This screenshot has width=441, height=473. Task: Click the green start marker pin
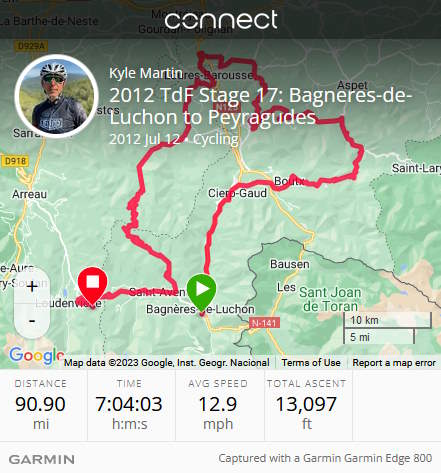(x=201, y=292)
